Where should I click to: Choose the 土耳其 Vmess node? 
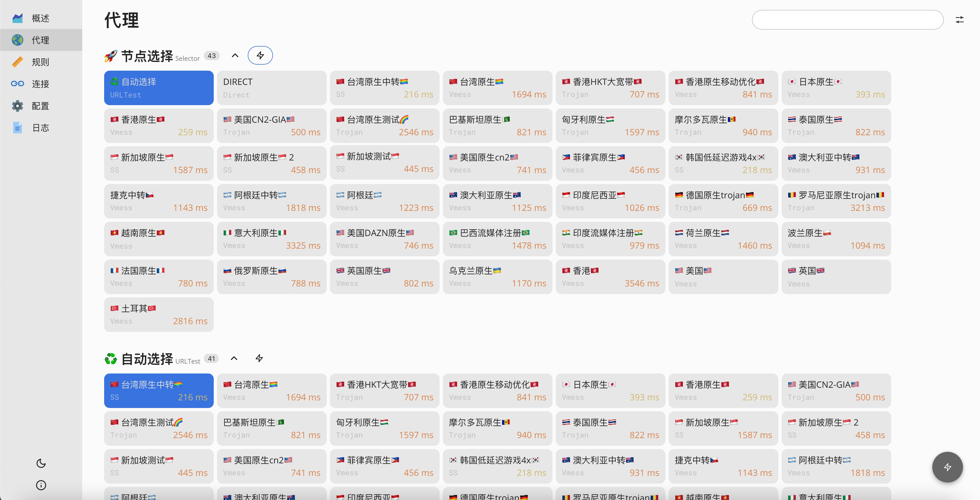159,314
